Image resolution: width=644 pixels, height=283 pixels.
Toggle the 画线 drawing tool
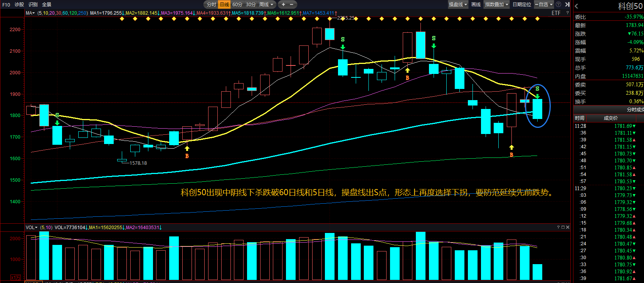coord(476,5)
